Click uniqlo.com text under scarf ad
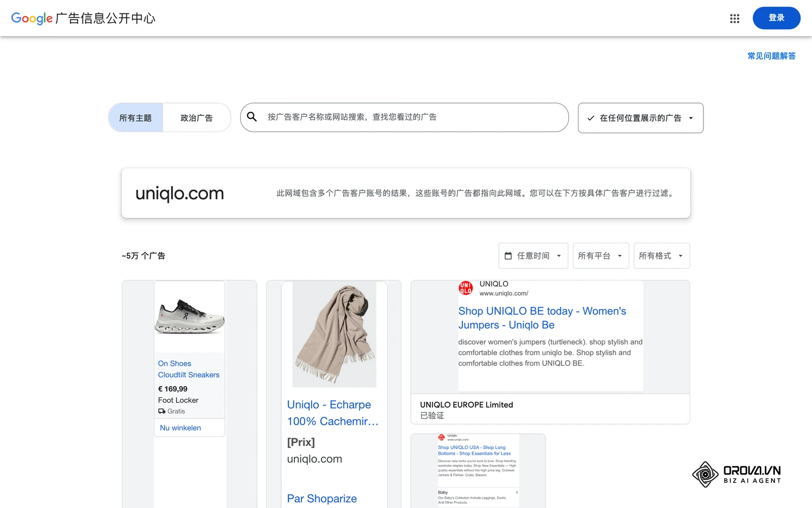The height and width of the screenshot is (508, 812). (x=315, y=459)
